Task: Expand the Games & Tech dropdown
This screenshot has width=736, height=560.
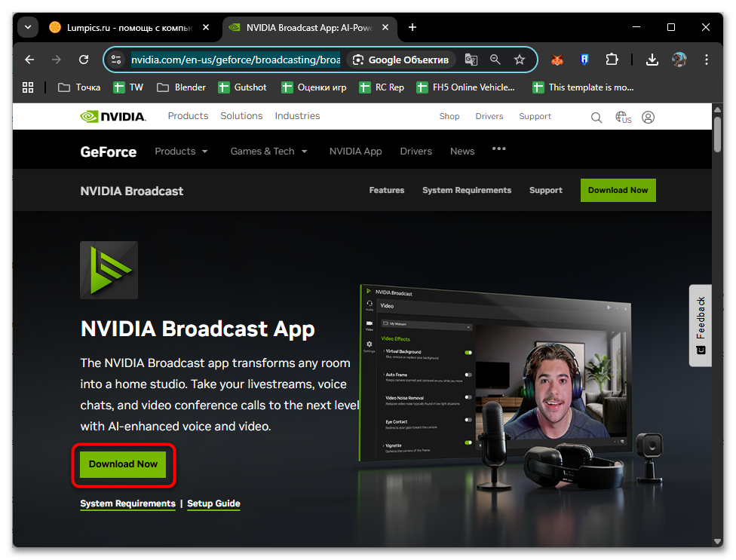Action: tap(269, 151)
